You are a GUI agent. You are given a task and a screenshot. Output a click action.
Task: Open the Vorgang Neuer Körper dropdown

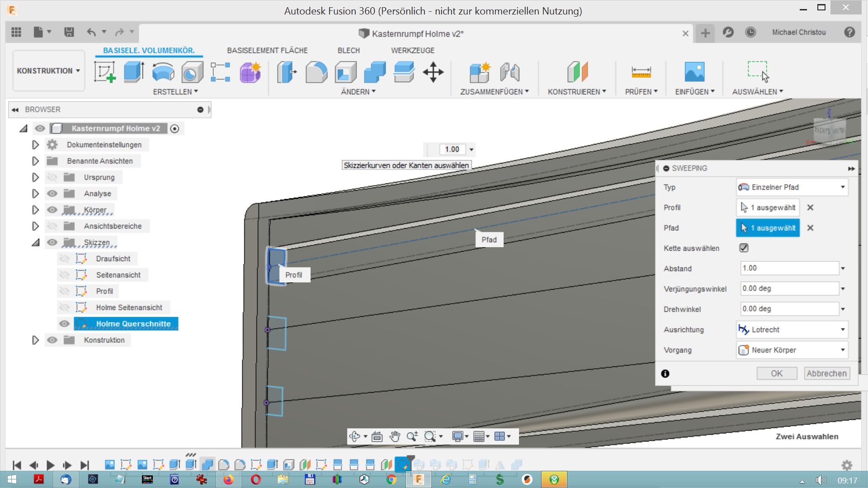pos(792,350)
